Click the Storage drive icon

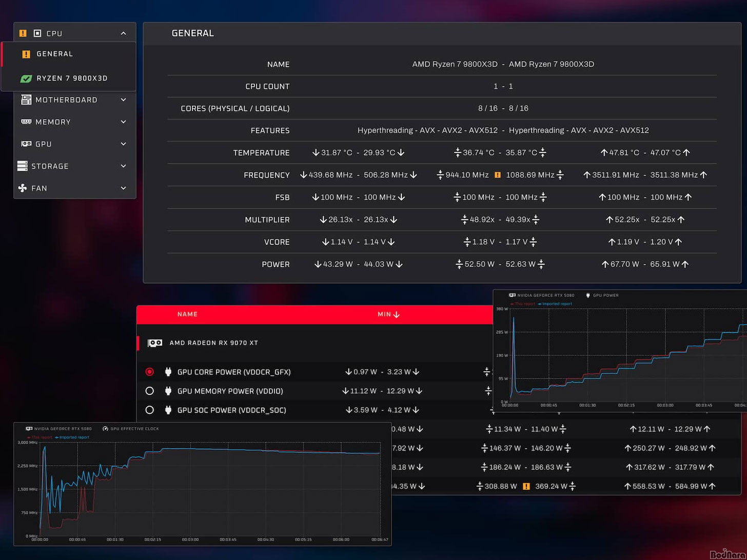(23, 166)
